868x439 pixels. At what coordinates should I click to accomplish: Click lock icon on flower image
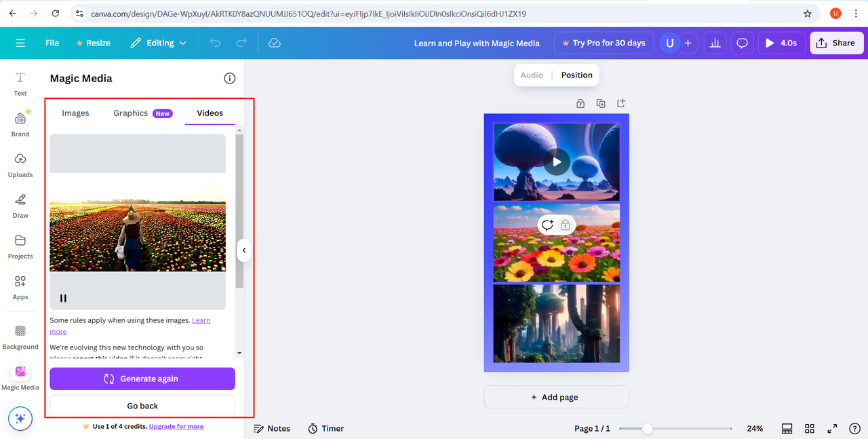(x=566, y=225)
